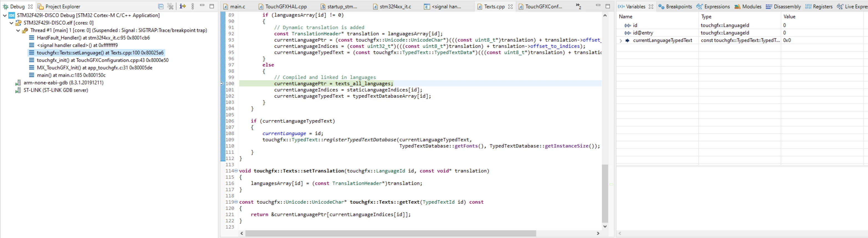868x238 pixels.
Task: Select id variable row
Action: 742,25
